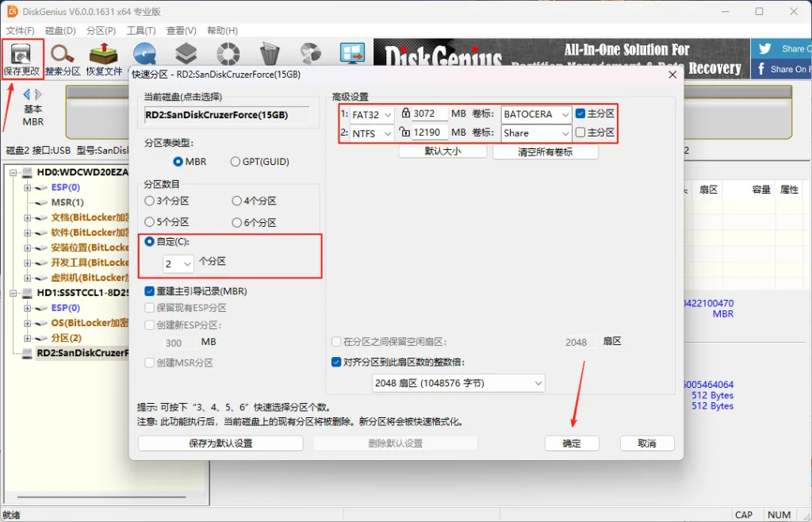The image size is (812, 522).
Task: Click the unlocked padlock beside 12190 MB
Action: coord(405,132)
